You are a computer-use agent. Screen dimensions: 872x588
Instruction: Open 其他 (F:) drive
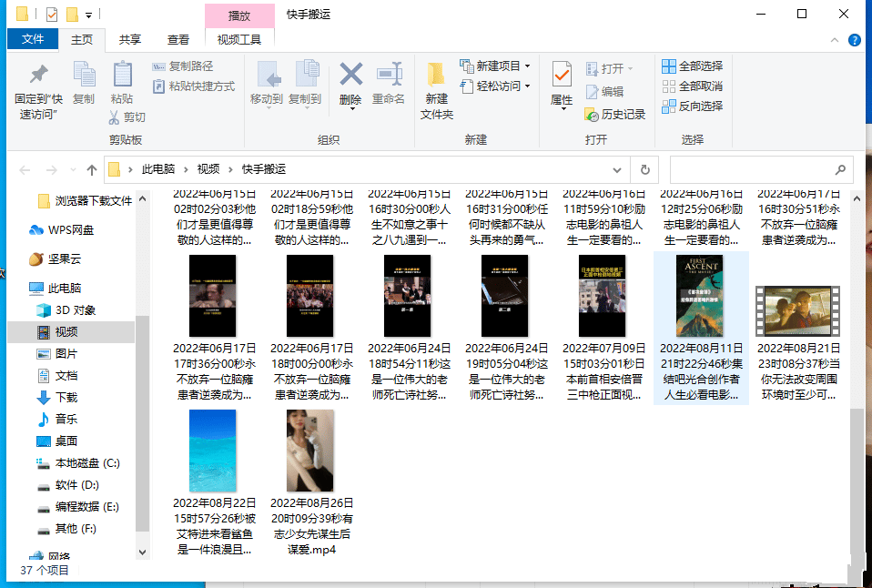[66, 529]
